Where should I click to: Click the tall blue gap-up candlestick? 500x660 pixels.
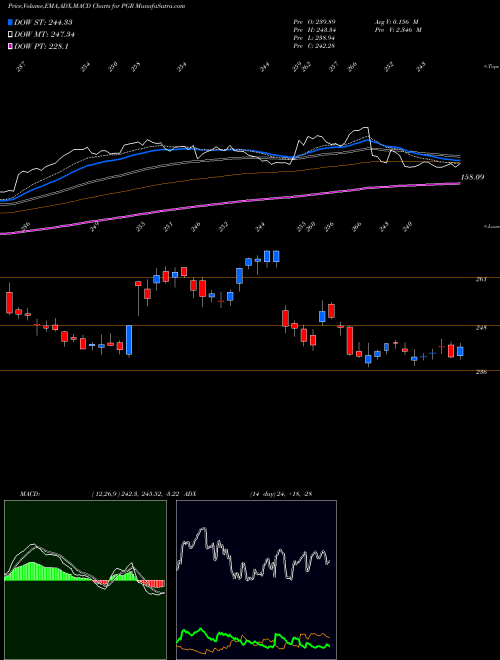[x=129, y=340]
